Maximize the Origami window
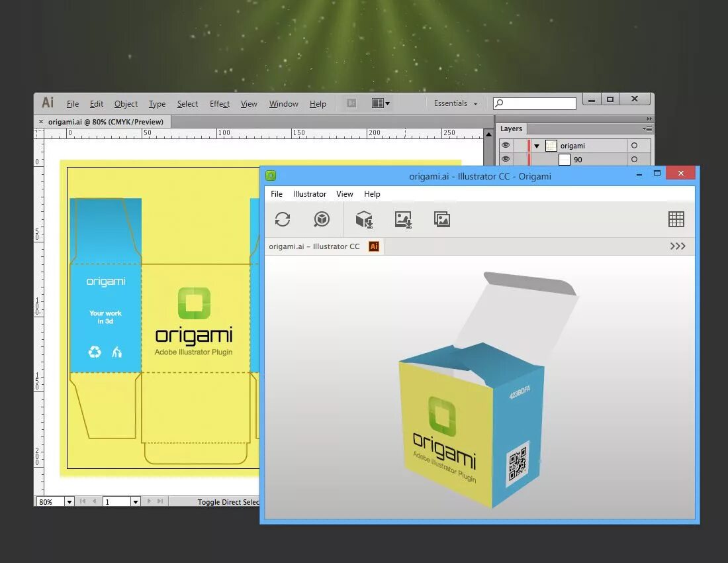Viewport: 728px width, 563px height. 657,174
